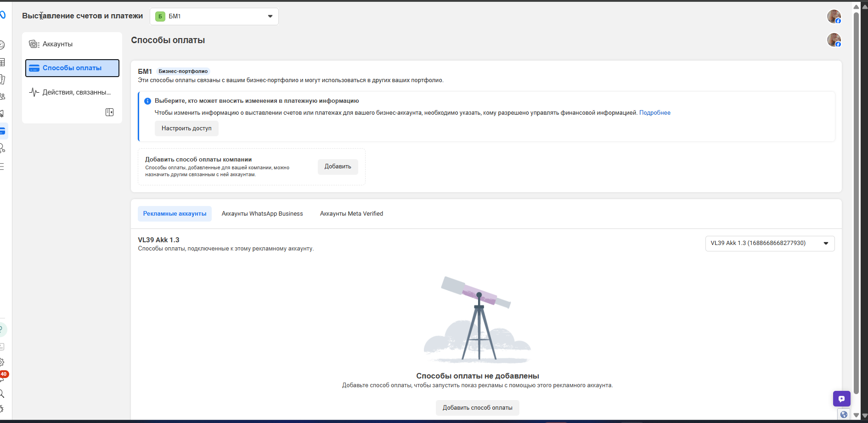Switch to Аккаунты WhatsApp Business tab
868x423 pixels.
pos(262,214)
